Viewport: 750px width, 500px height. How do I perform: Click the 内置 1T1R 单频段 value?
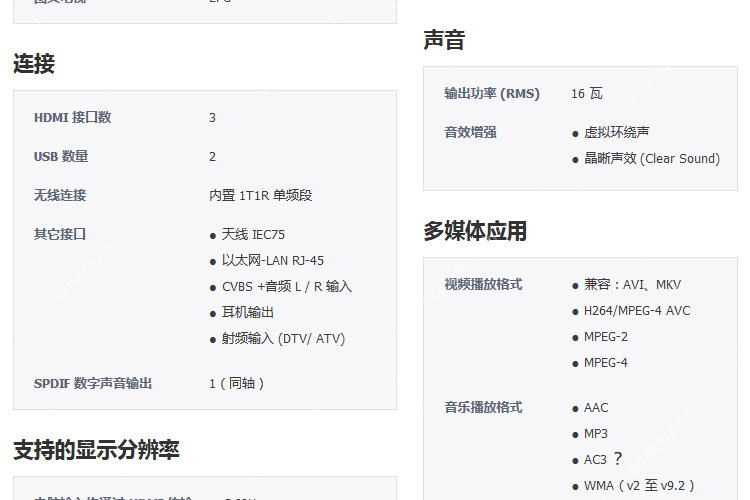261,195
